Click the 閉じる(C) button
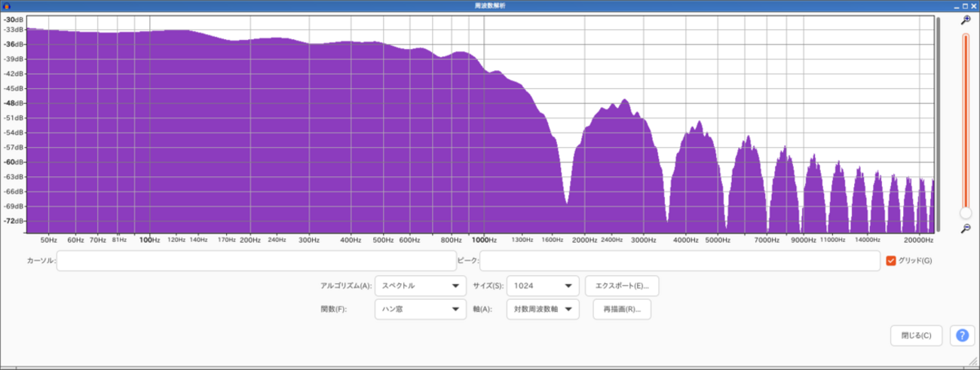Viewport: 980px width, 370px height. point(916,335)
